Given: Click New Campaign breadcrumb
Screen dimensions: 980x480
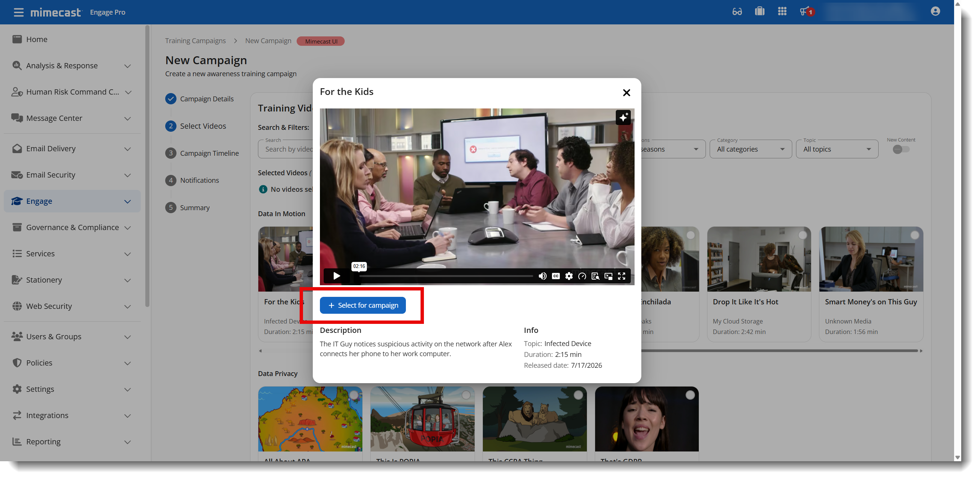Looking at the screenshot, I should click(268, 41).
